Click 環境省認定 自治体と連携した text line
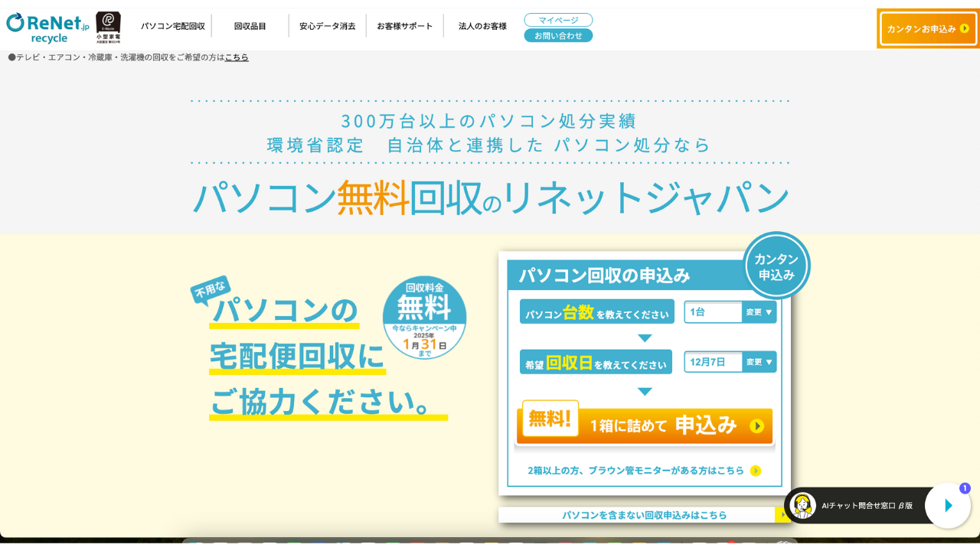Image resolution: width=980 pixels, height=551 pixels. pyautogui.click(x=489, y=145)
